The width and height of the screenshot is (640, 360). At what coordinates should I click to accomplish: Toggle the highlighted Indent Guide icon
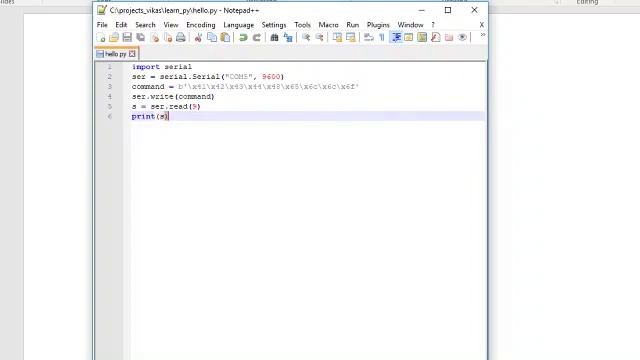pyautogui.click(x=396, y=38)
